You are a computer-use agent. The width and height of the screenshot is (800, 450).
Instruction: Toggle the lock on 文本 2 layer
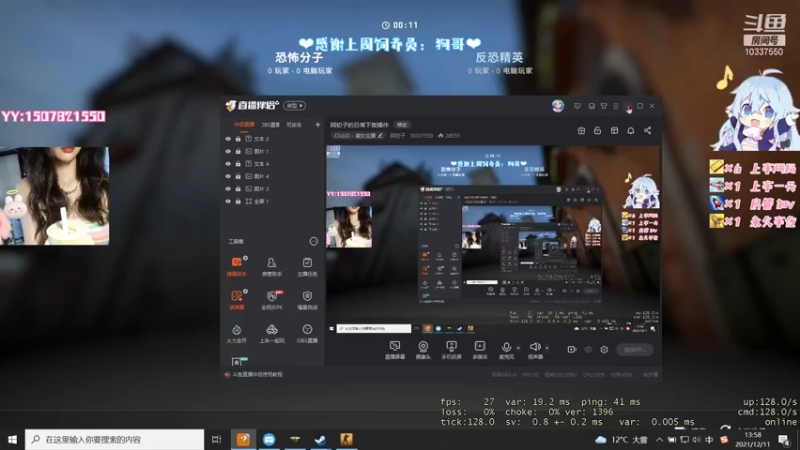[238, 139]
